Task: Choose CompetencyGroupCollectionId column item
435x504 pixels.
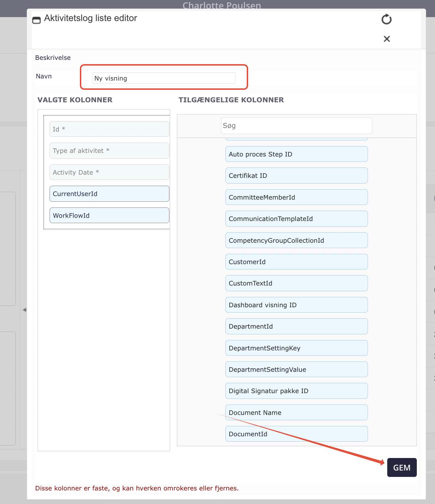Action: [x=296, y=240]
